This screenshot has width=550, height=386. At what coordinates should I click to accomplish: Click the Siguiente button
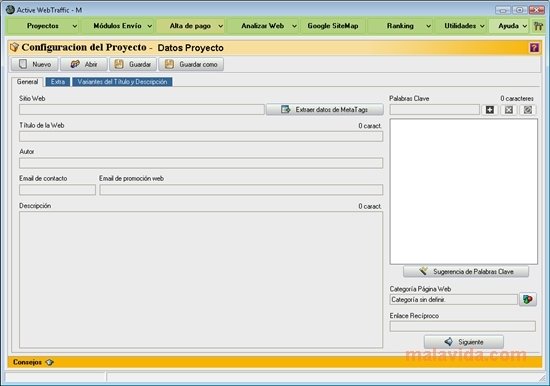(464, 342)
